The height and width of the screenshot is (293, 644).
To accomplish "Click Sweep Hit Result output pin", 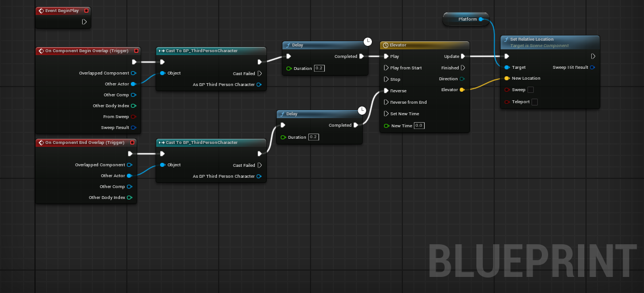I will (x=592, y=67).
